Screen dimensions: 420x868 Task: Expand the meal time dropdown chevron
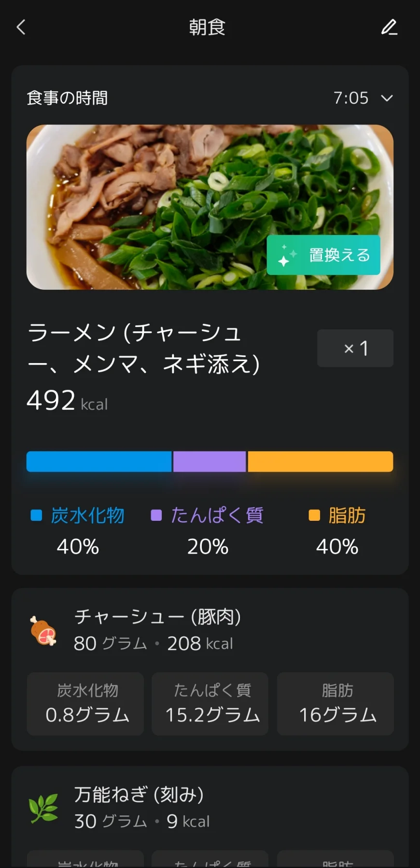coord(387,98)
